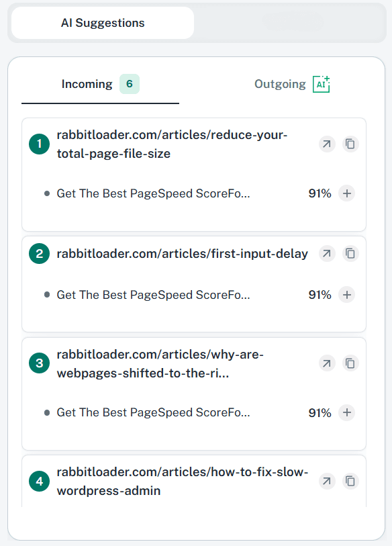The width and height of the screenshot is (392, 546).
Task: Open why-are-webpages-shifted article arrow icon
Action: pyautogui.click(x=327, y=363)
